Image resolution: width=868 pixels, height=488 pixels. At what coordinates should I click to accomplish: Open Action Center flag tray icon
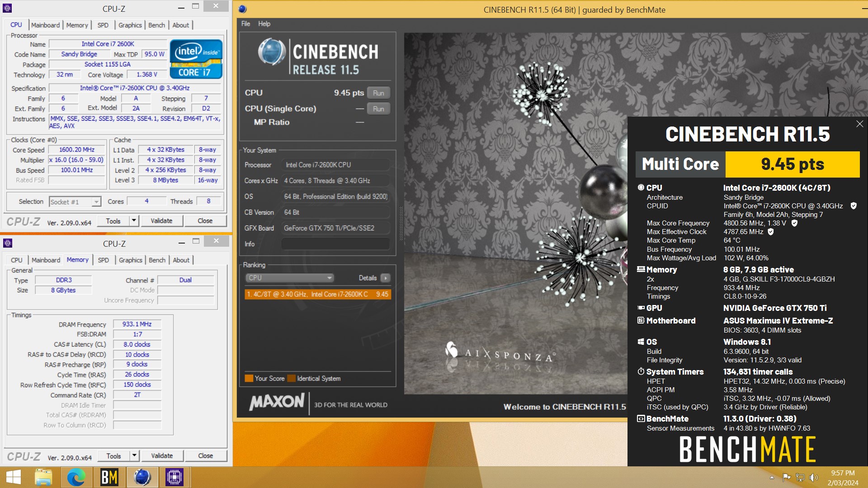787,477
